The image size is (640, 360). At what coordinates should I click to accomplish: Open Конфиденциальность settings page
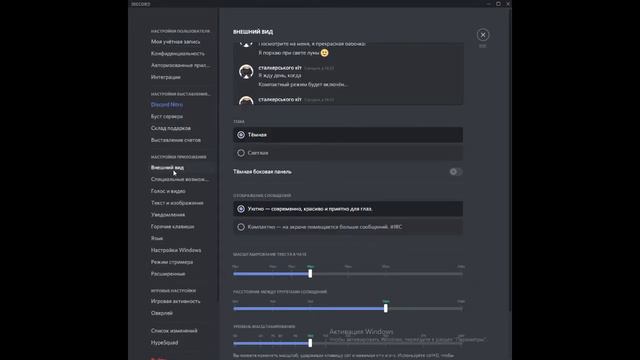178,53
